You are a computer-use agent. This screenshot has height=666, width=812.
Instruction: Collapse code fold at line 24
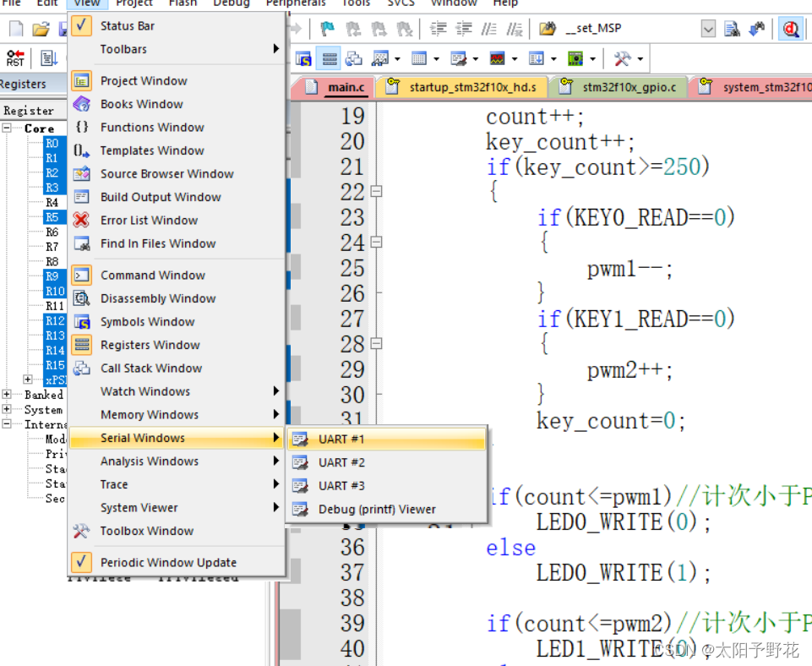[377, 242]
